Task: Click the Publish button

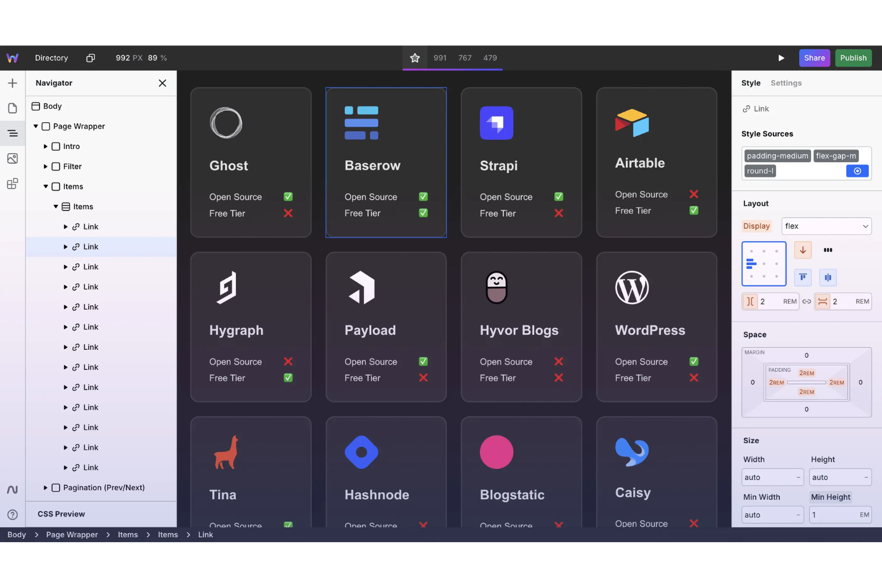Action: [x=853, y=58]
